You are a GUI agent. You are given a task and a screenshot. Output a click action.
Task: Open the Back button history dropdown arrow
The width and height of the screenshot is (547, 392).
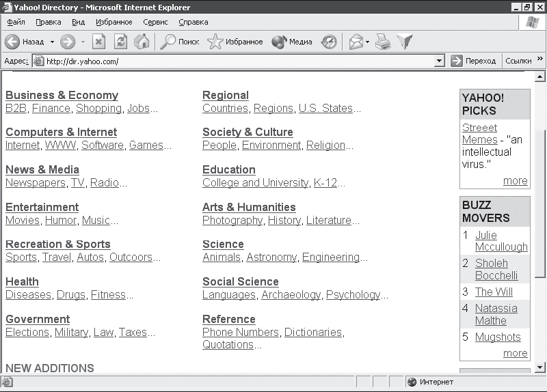(52, 42)
